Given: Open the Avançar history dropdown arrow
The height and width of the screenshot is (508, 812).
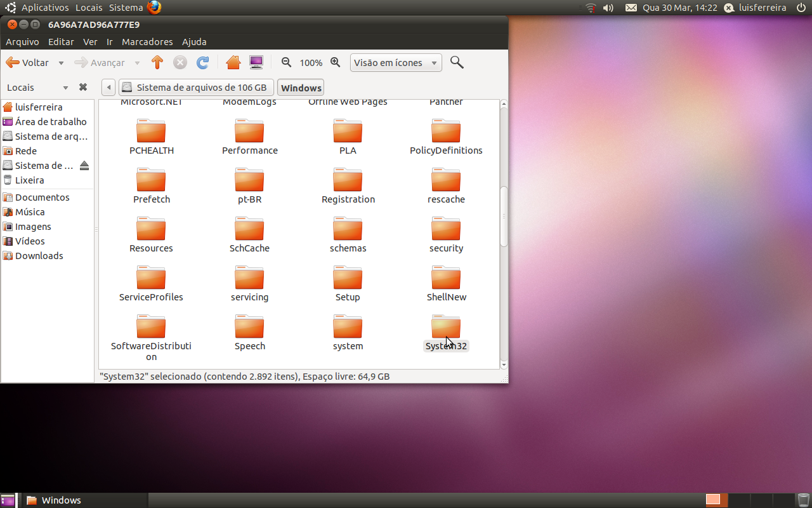Looking at the screenshot, I should (x=138, y=63).
